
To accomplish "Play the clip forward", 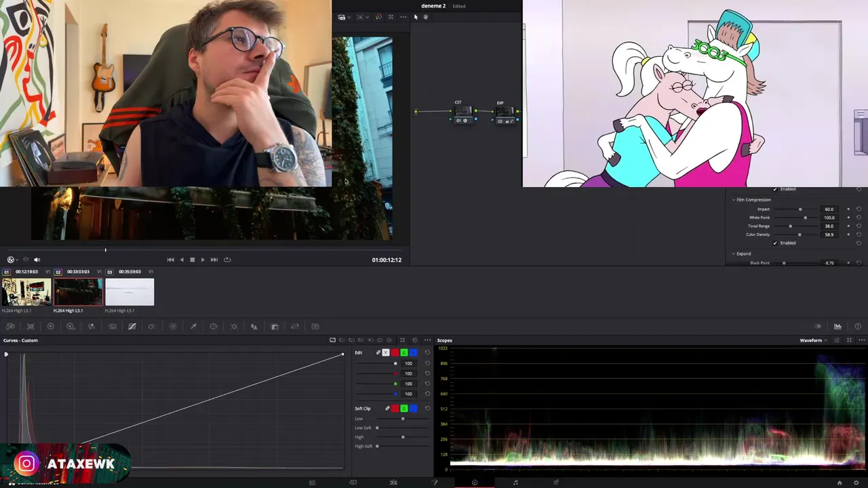I will click(202, 260).
